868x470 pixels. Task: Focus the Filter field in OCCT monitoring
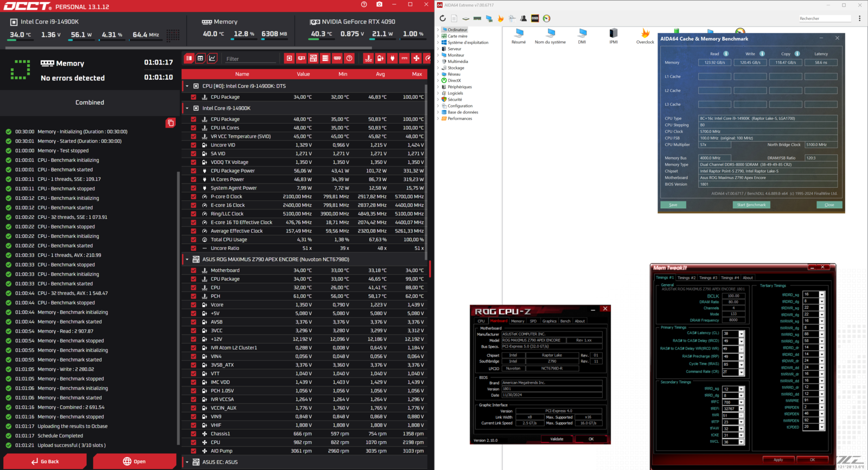click(x=251, y=59)
